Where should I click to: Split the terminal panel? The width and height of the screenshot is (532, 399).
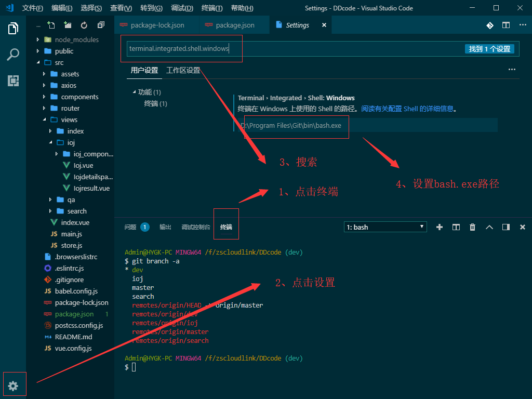(456, 227)
